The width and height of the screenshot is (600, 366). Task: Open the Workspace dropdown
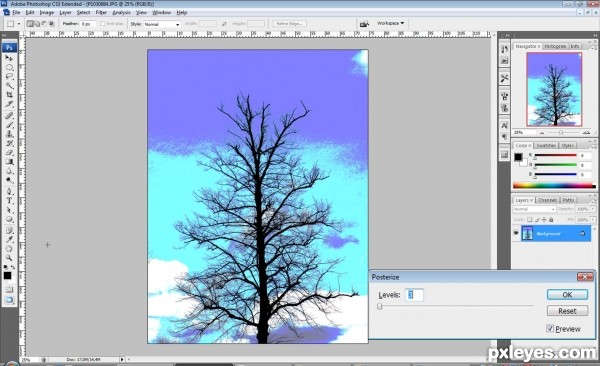click(x=390, y=23)
